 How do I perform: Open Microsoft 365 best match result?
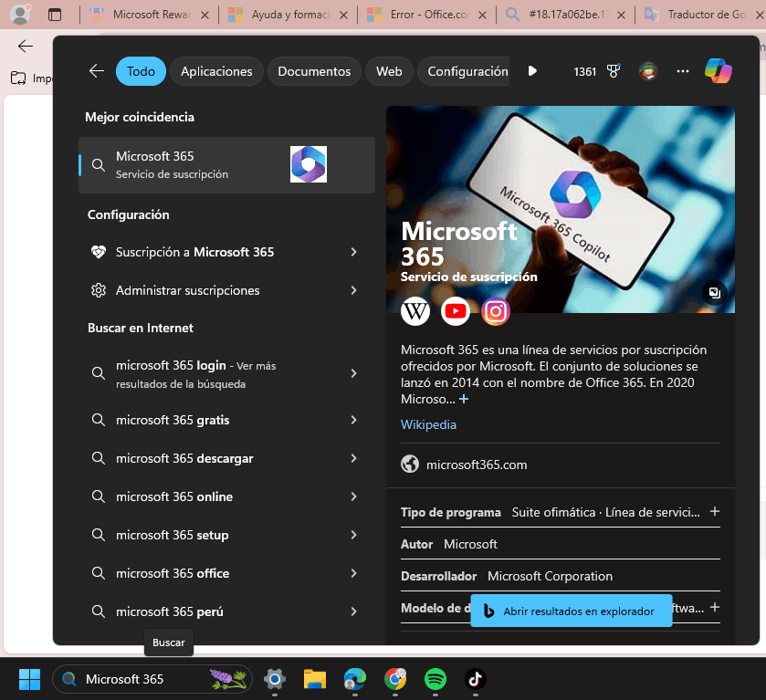(x=226, y=165)
